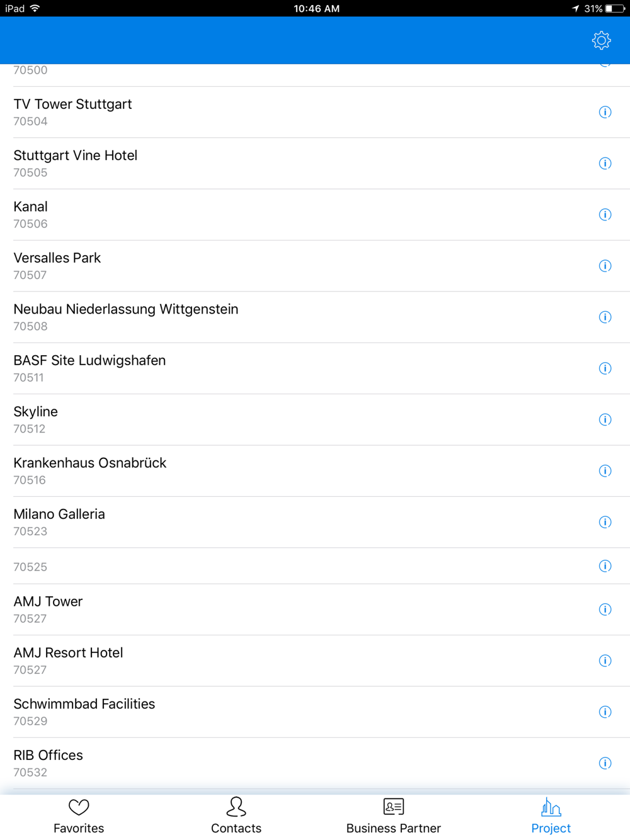Tap the Wi-Fi status icon
The width and height of the screenshot is (630, 840).
35,8
